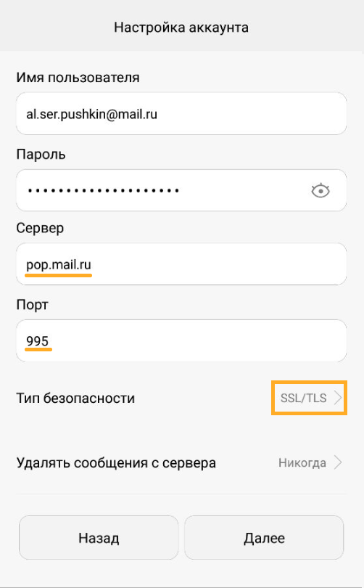Select the pop.mail.ru server field

tap(181, 264)
